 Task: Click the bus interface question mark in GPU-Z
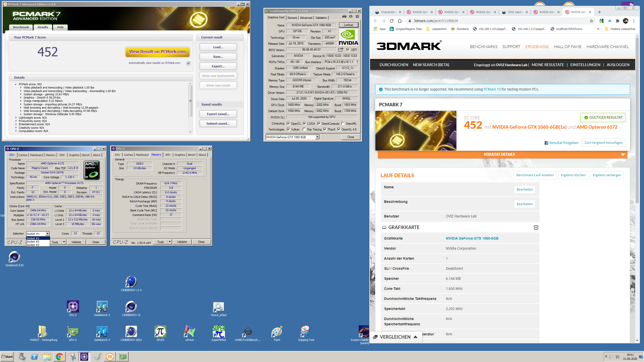(357, 62)
